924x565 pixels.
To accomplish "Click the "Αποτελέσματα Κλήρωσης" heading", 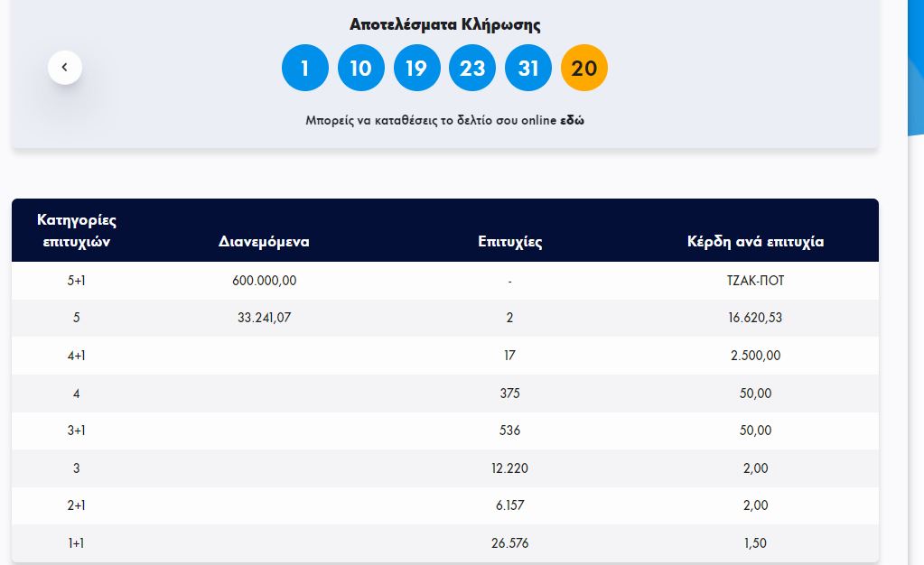I will (444, 24).
